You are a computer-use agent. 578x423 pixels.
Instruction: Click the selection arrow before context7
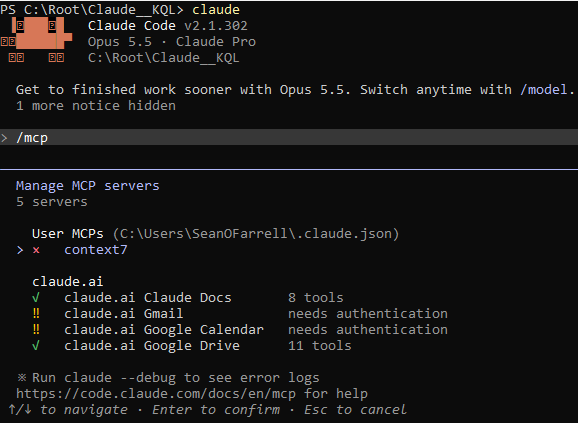(20, 250)
